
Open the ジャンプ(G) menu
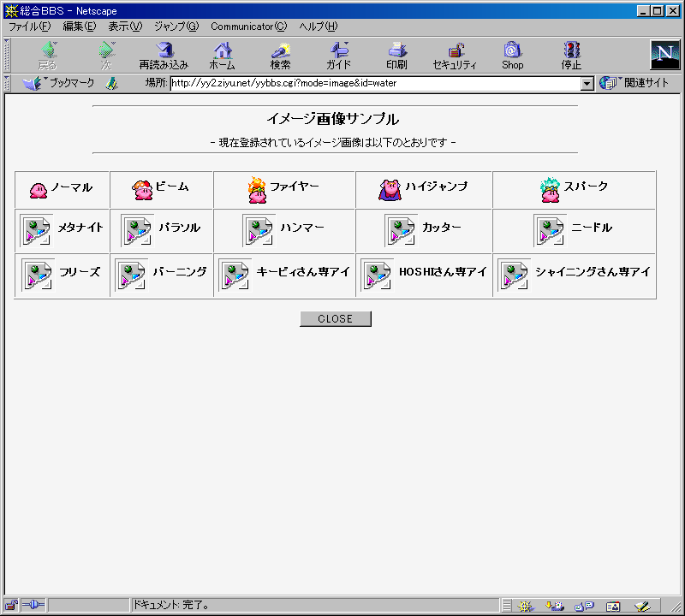pos(176,27)
